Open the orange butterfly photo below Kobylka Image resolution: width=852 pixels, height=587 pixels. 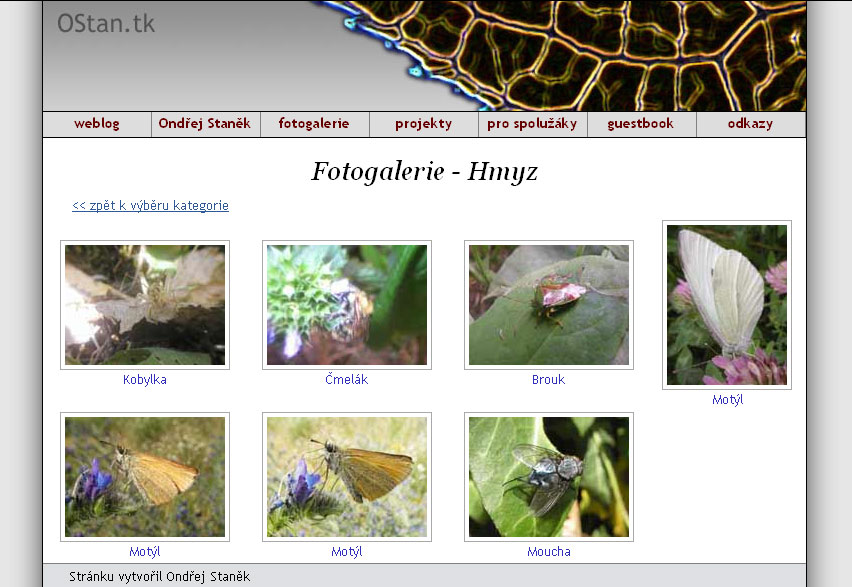pyautogui.click(x=145, y=477)
